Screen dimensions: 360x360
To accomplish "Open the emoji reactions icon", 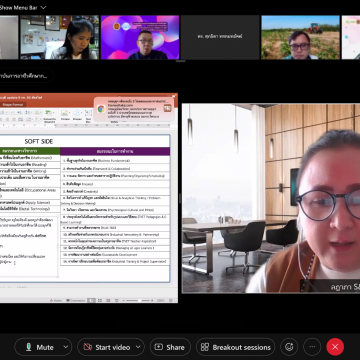I will pos(289,347).
